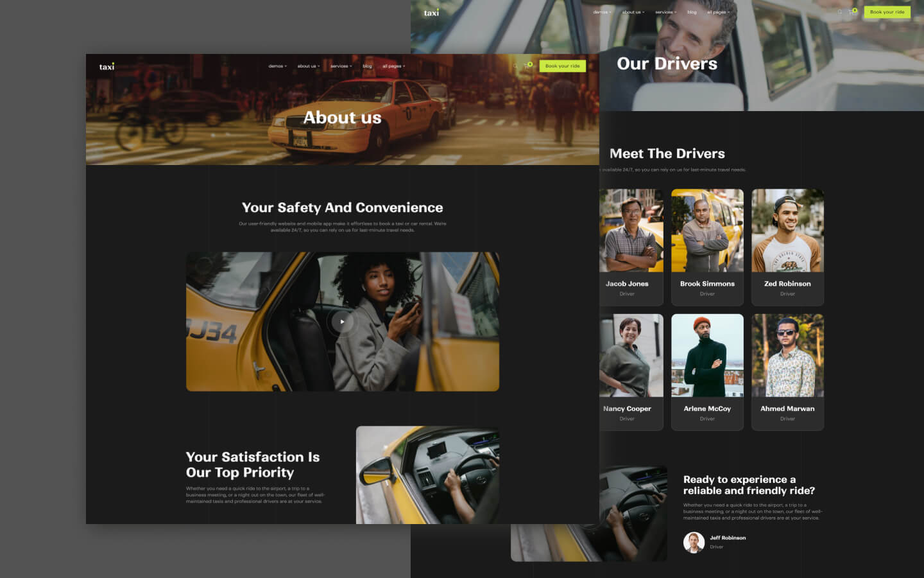Viewport: 924px width, 578px height.
Task: Click Book your ride on Our Drivers page
Action: 886,12
